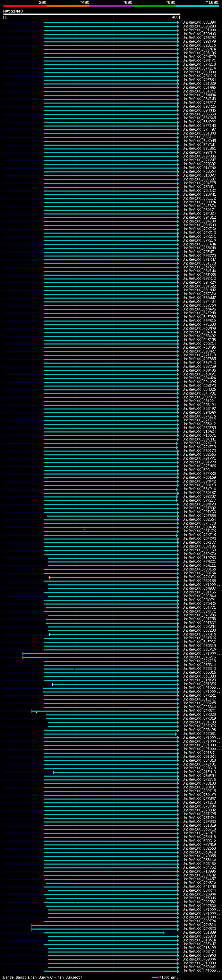This screenshot has height=980, width=222.
Task: Select hit UniRef100_P0C540
Action: point(199,596)
